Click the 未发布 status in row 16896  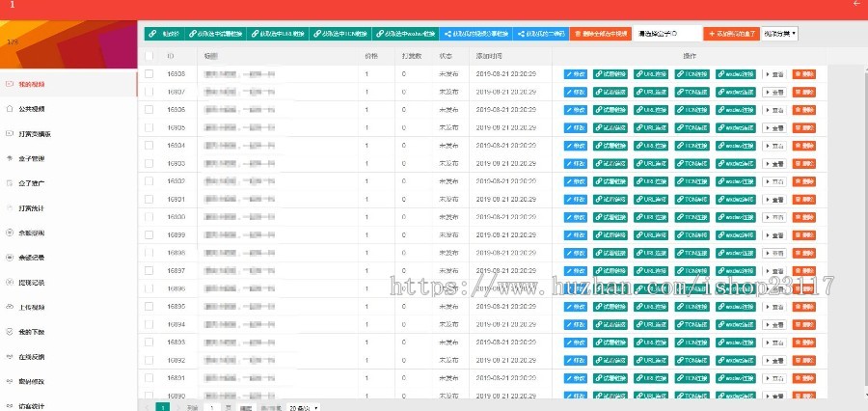448,288
